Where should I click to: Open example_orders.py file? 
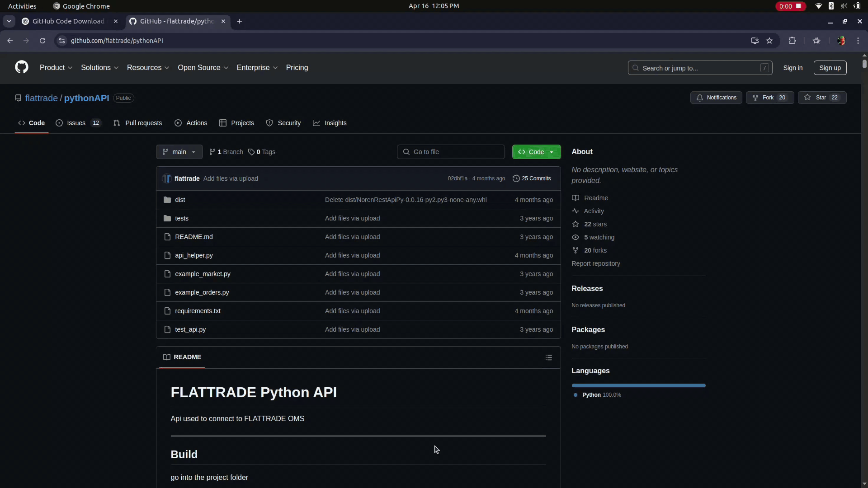pos(202,292)
